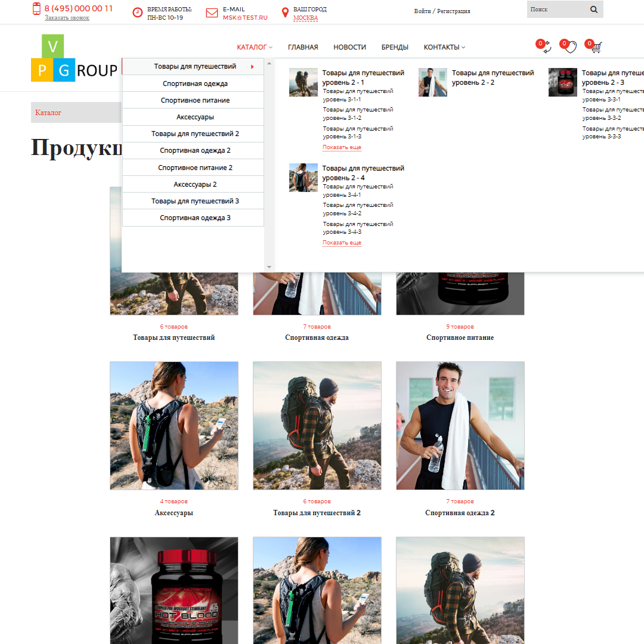Click the phone handset icon in the header
644x644 pixels.
[x=36, y=9]
